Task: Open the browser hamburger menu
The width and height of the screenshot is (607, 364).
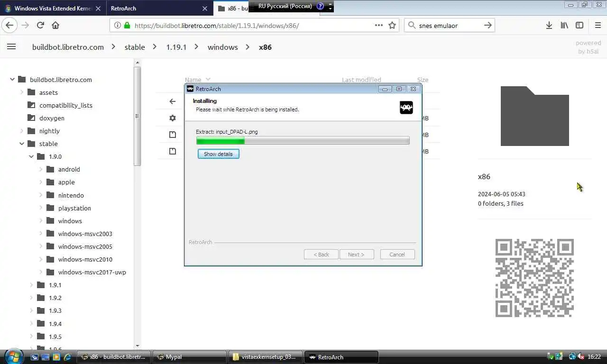Action: pyautogui.click(x=598, y=25)
